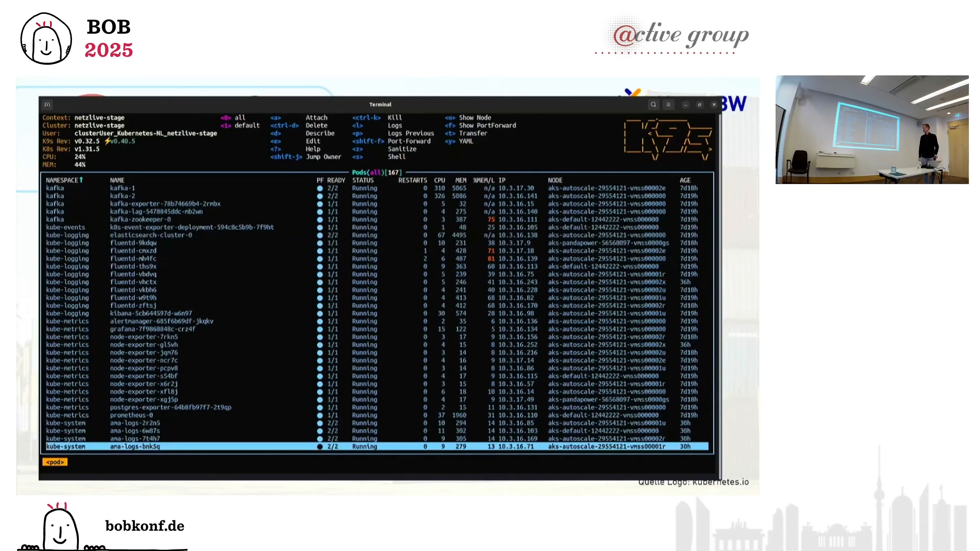Select pod grafana-7f9868848c-crz4f
The height and width of the screenshot is (551, 980).
(377, 329)
